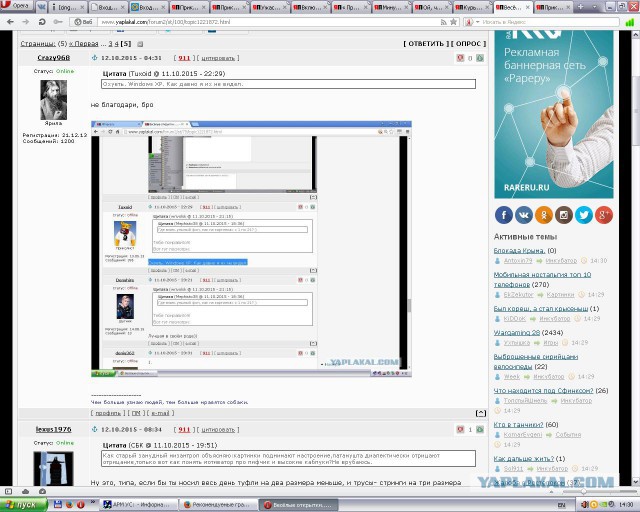Open 'Кто в танчики?' active topic

click(x=518, y=424)
